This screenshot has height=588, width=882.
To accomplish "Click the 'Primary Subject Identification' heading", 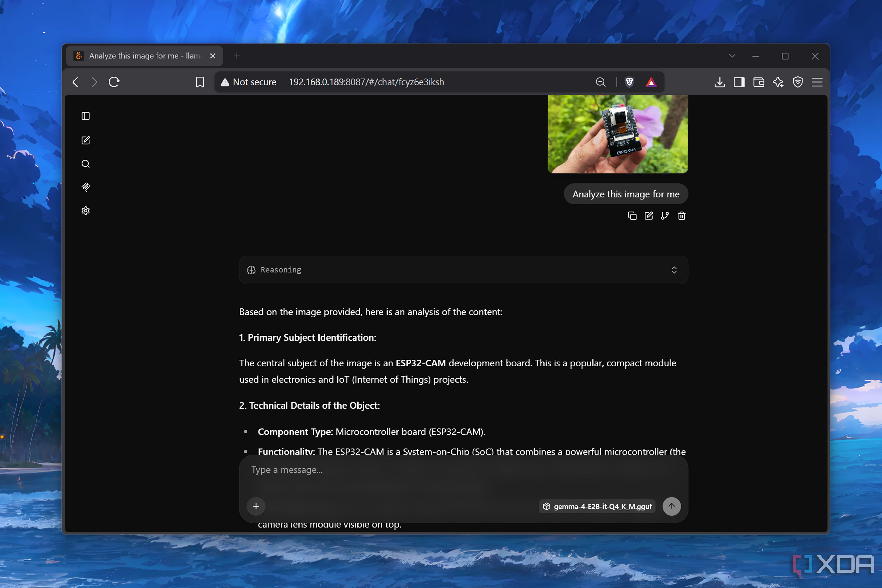I will 308,337.
